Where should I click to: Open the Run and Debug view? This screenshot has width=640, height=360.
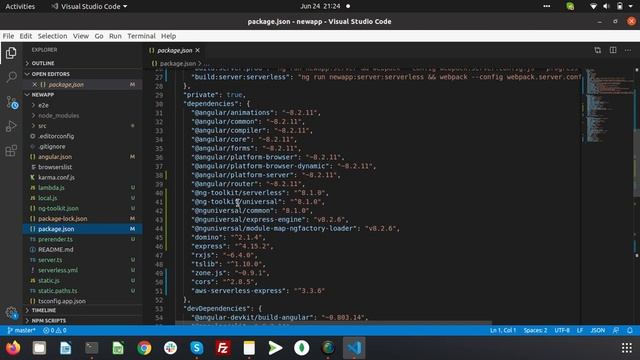point(11,126)
